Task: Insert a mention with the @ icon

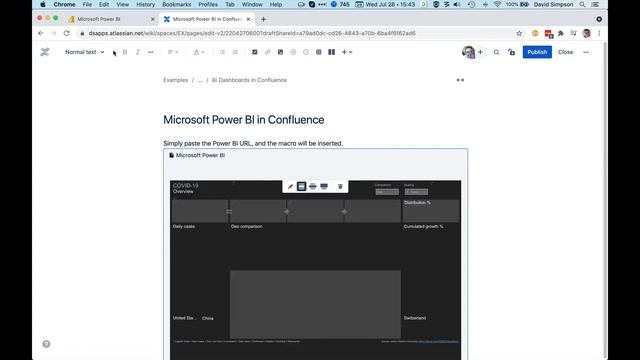Action: point(293,52)
